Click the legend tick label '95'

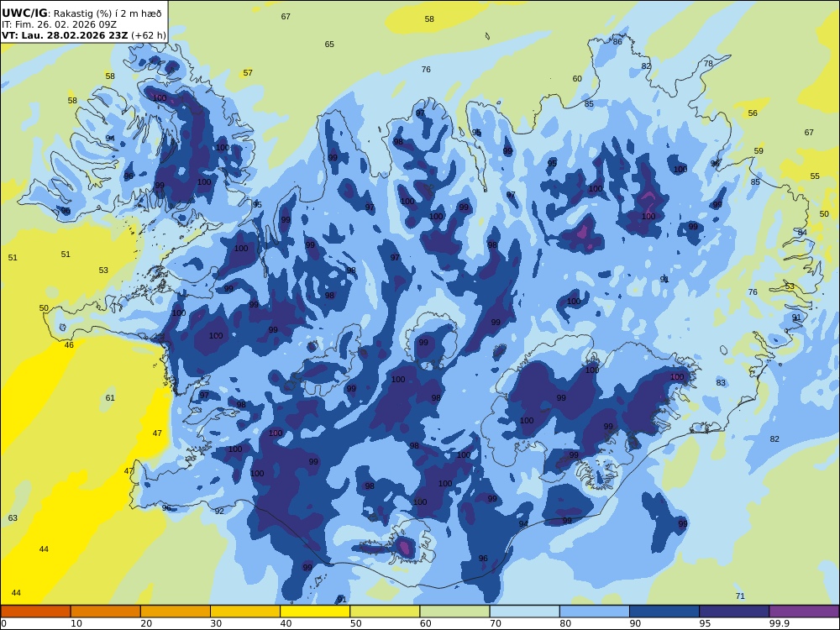pos(705,623)
